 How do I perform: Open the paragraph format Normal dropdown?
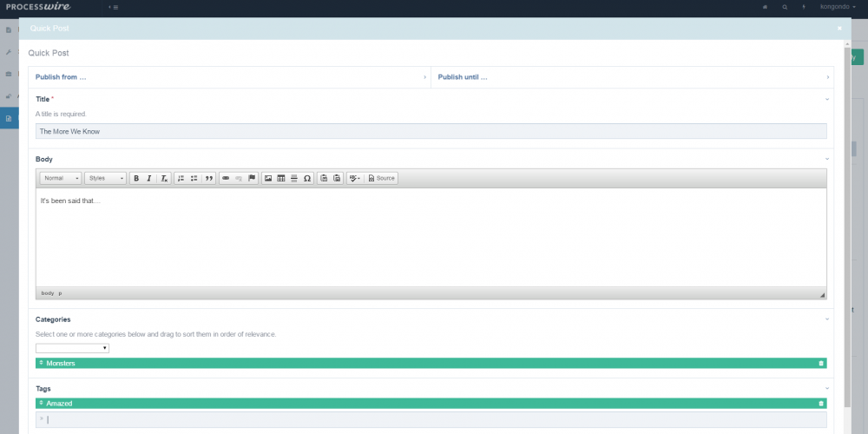tap(61, 178)
